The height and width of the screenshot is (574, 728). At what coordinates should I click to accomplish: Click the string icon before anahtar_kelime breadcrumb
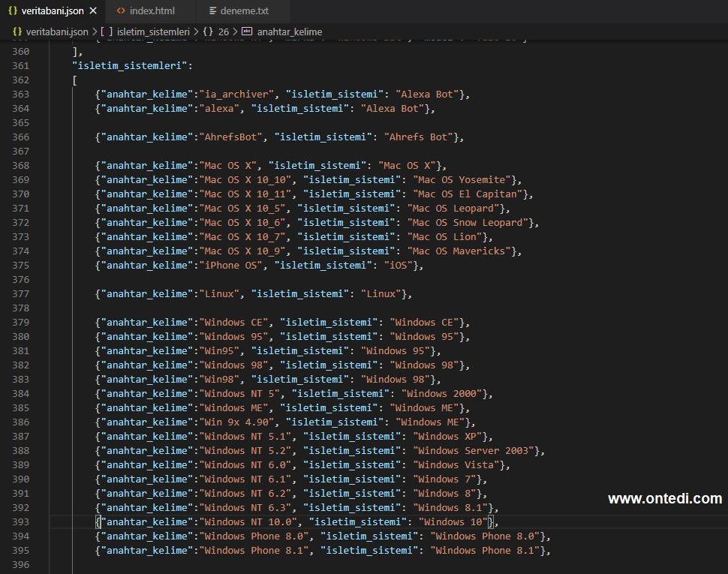(247, 32)
